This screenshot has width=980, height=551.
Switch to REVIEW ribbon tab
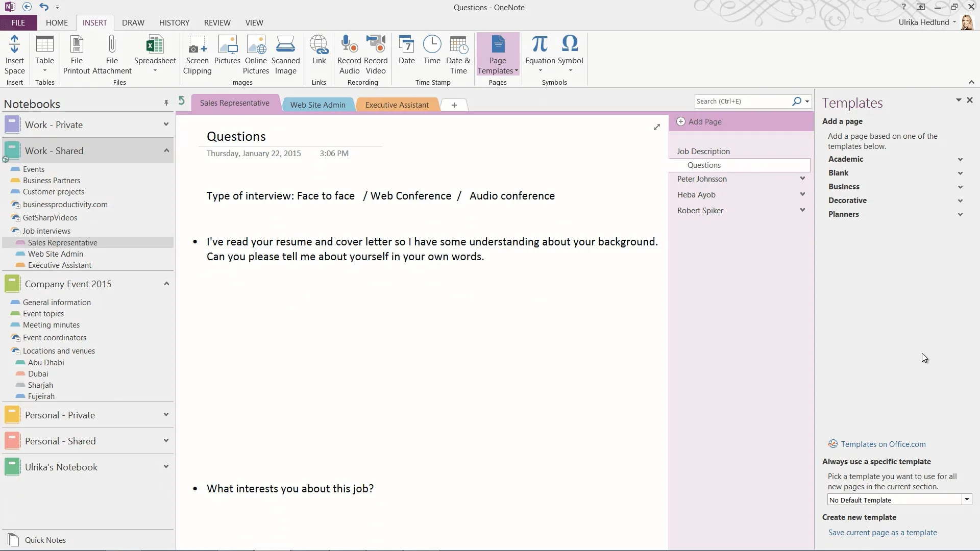(217, 22)
